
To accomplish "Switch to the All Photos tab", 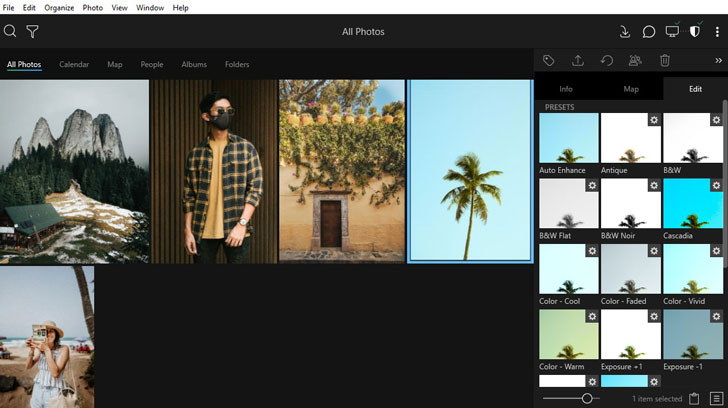I will [x=24, y=65].
